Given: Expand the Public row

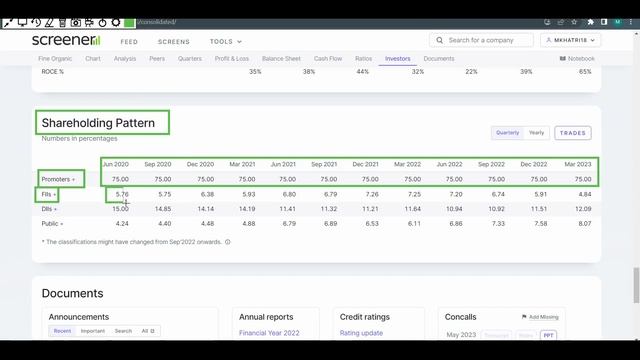Looking at the screenshot, I should click(52, 224).
